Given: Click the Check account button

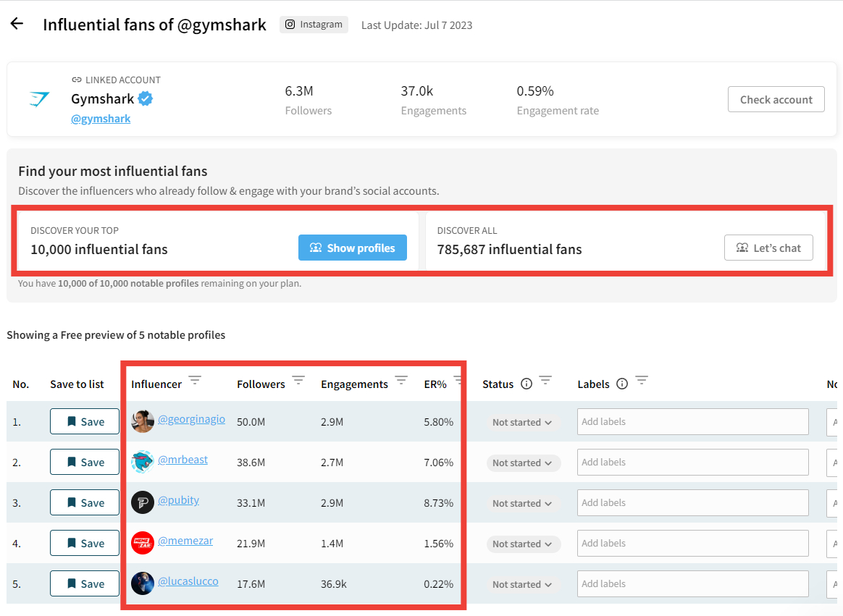Looking at the screenshot, I should (776, 99).
